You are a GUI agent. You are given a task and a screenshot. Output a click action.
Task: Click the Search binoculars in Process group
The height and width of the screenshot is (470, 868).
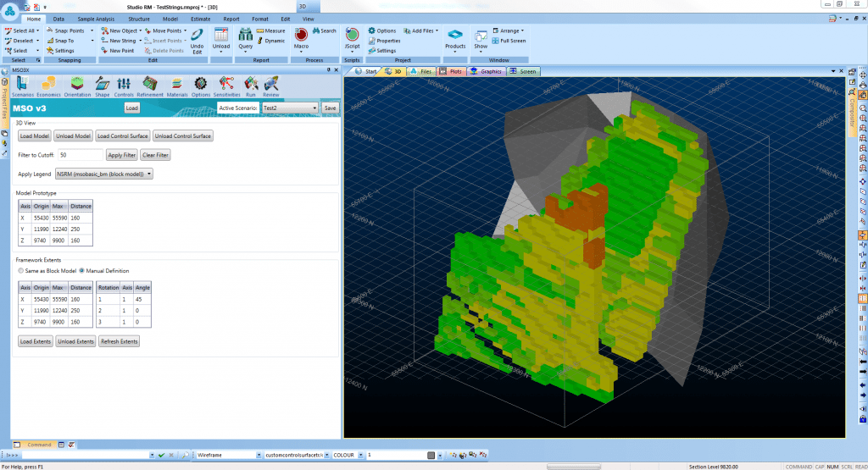pos(325,31)
